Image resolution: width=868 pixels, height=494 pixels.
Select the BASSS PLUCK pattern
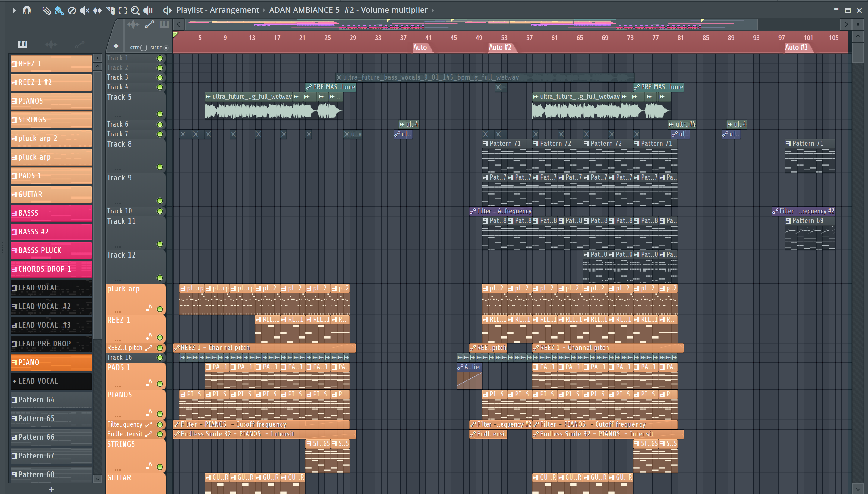(x=51, y=250)
